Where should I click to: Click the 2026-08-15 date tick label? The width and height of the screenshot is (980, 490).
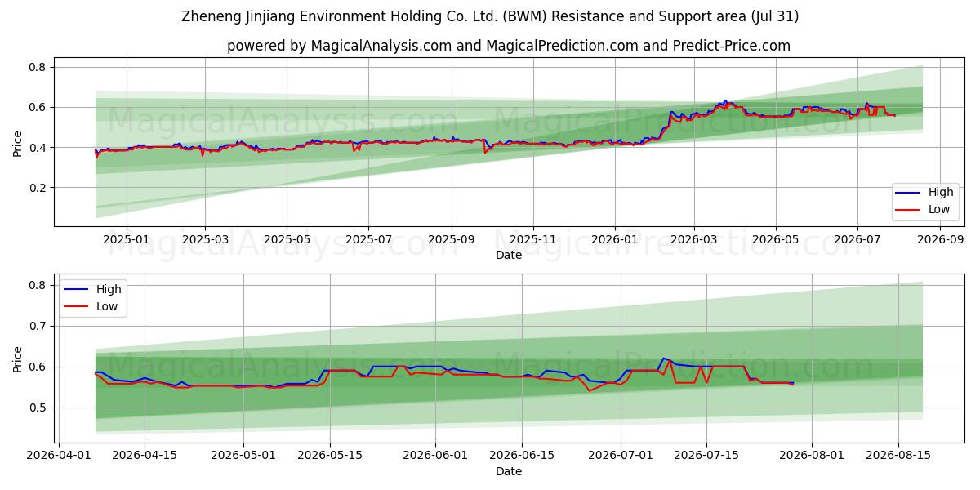[x=898, y=457]
